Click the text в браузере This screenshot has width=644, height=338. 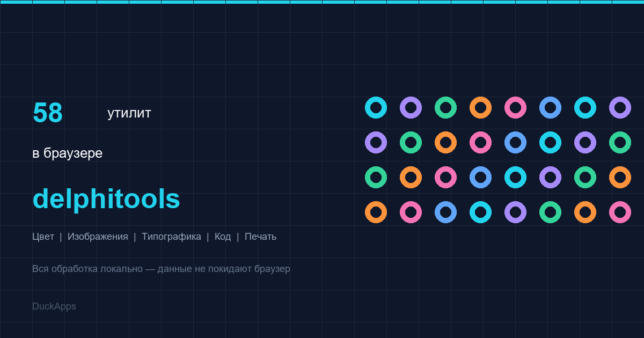(x=67, y=153)
